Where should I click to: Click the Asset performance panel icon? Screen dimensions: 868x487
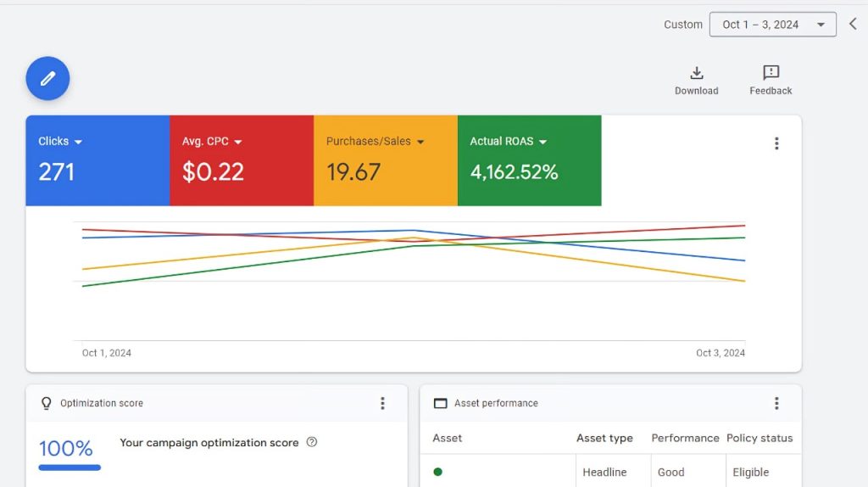click(440, 403)
